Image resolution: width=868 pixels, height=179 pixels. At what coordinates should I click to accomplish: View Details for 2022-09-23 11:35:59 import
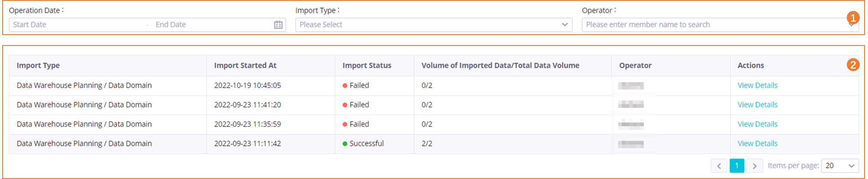pos(757,124)
